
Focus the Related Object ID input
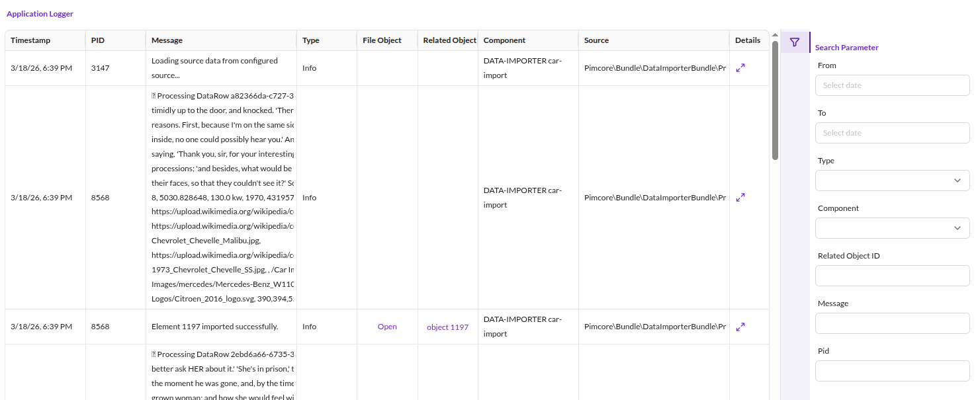point(892,276)
